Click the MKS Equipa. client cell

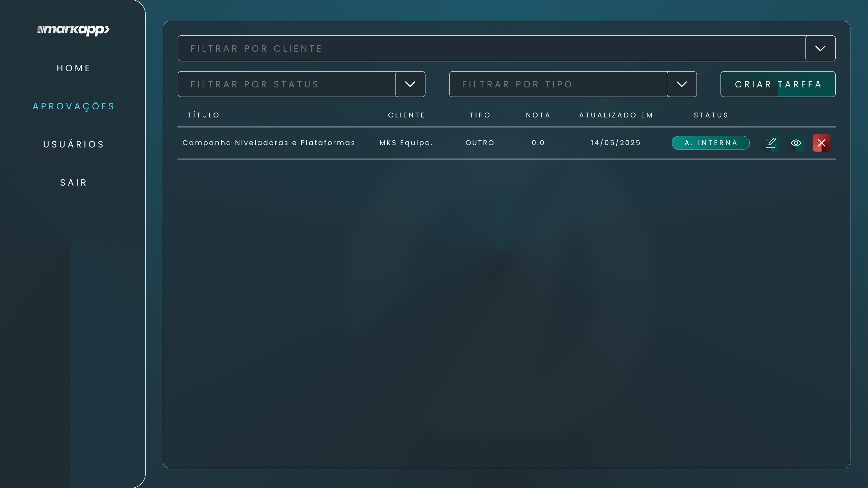(406, 143)
